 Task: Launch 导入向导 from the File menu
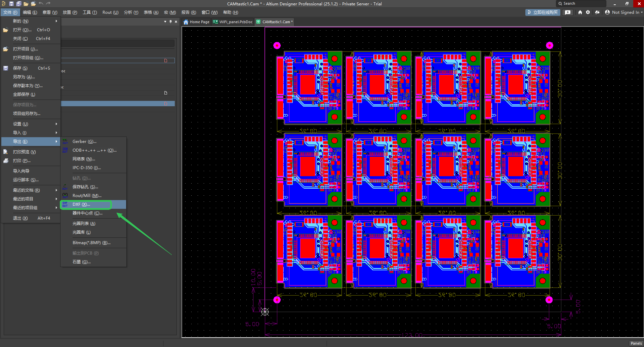click(x=31, y=171)
